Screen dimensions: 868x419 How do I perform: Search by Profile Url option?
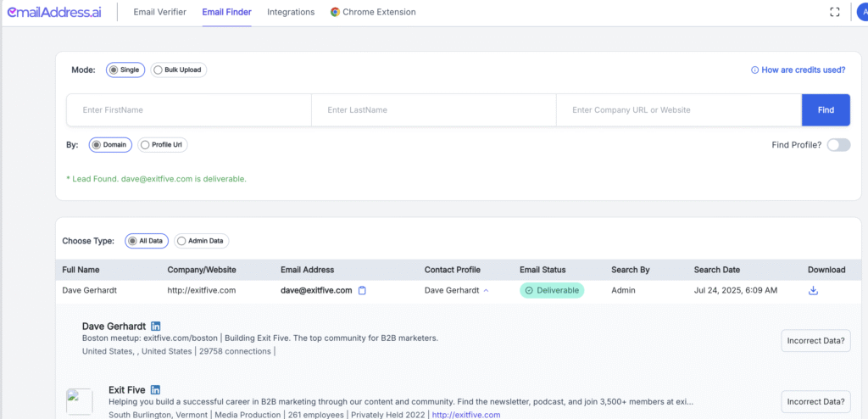tap(163, 145)
